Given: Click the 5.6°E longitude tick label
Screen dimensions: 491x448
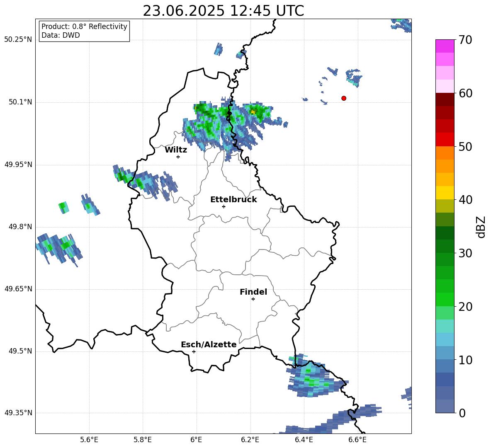Looking at the screenshot, I should 89,440.
